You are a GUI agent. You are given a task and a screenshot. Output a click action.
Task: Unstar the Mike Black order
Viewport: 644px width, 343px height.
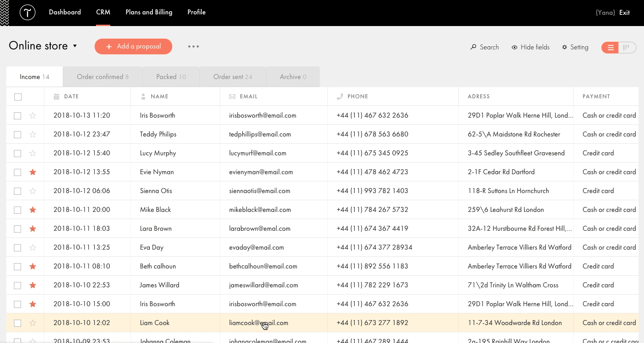pos(32,209)
